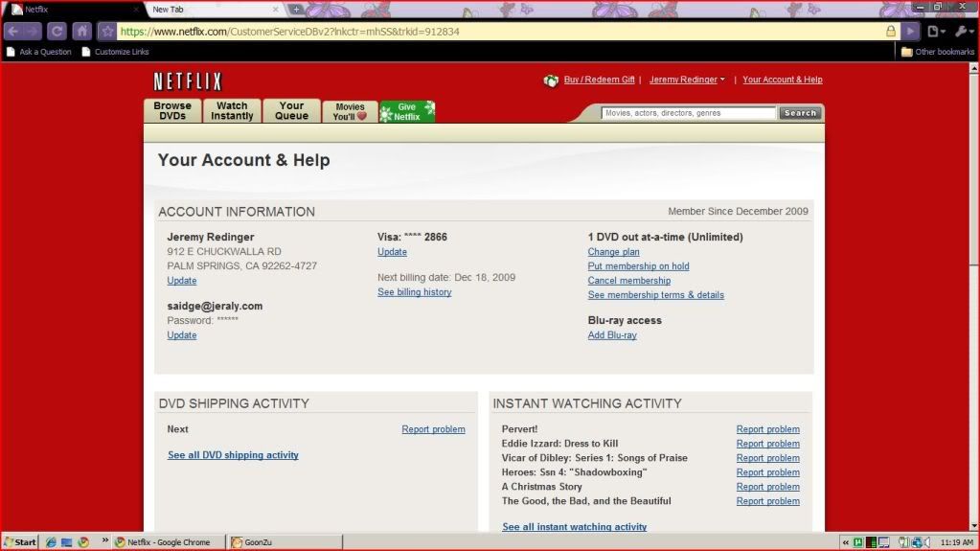Switch to the Netflix browser tab

coord(74,10)
